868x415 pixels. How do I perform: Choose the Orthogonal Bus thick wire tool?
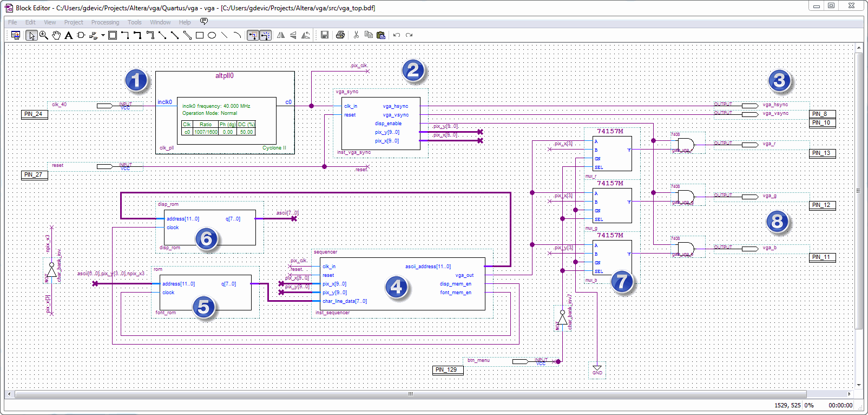click(x=137, y=35)
